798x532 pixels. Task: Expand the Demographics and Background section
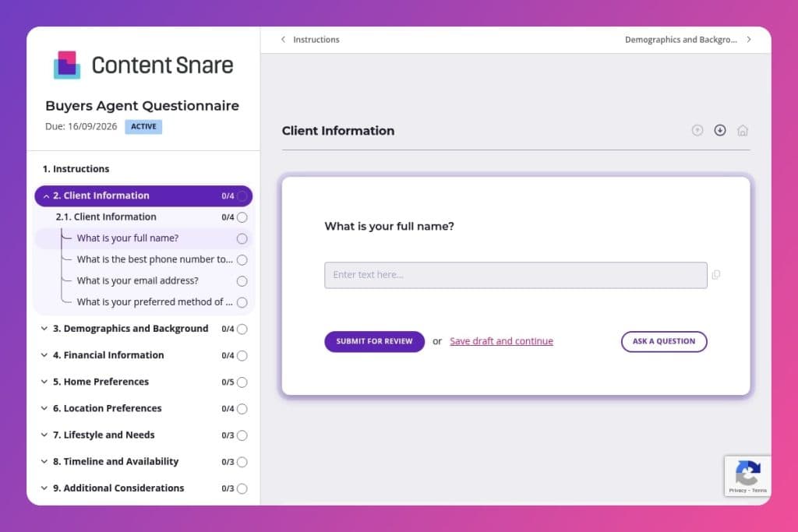pos(44,329)
